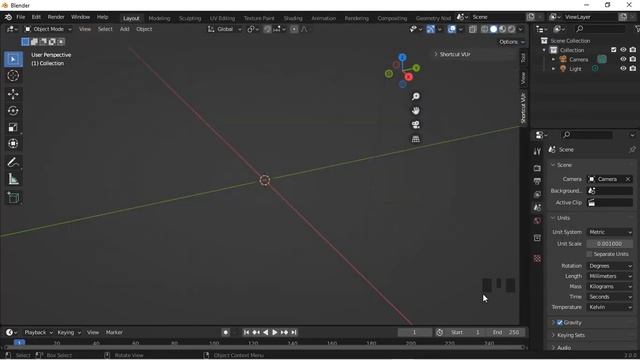The image size is (640, 360).
Task: Open the View Layer properties tab icon
Action: (537, 194)
